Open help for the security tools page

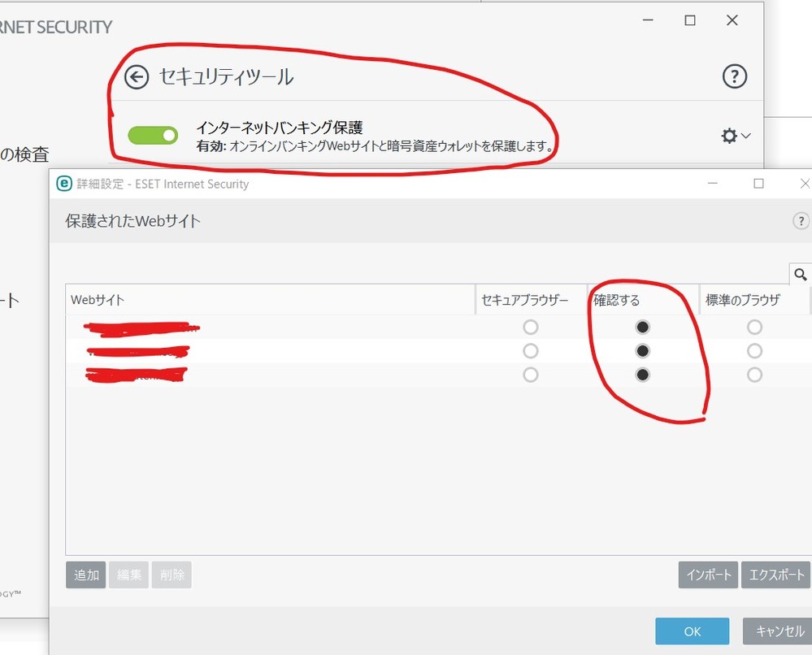(734, 77)
